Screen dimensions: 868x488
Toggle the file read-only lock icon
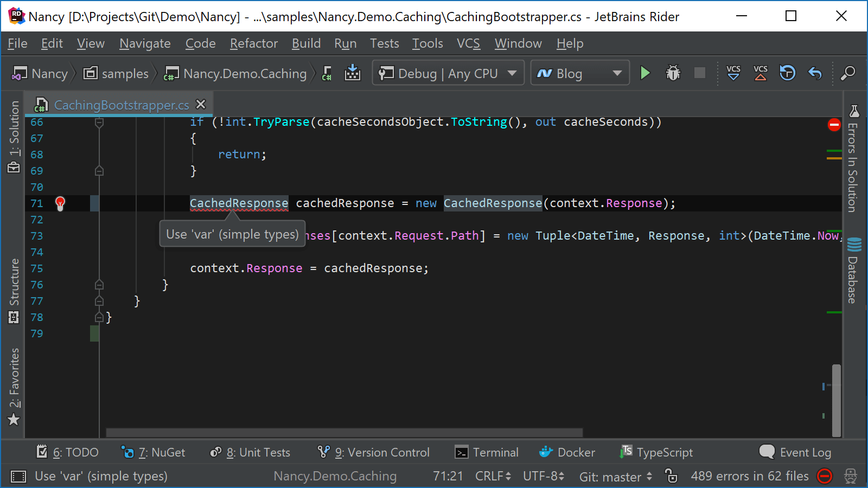(672, 476)
